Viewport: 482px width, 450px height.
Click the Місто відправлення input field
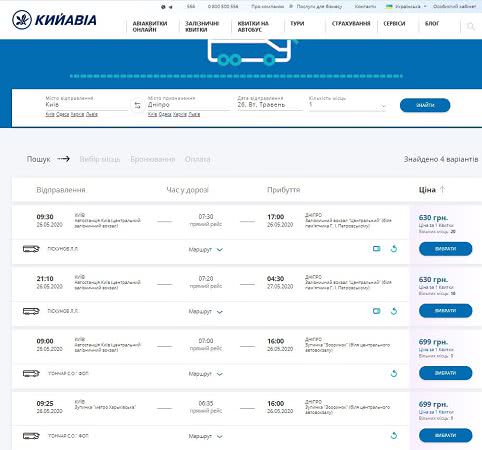tap(86, 105)
